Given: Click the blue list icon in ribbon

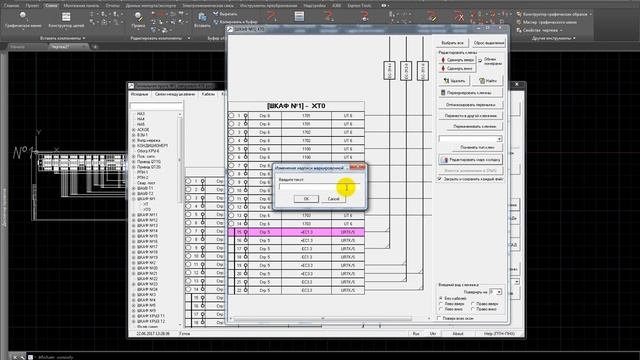Looking at the screenshot, I should pyautogui.click(x=299, y=16).
